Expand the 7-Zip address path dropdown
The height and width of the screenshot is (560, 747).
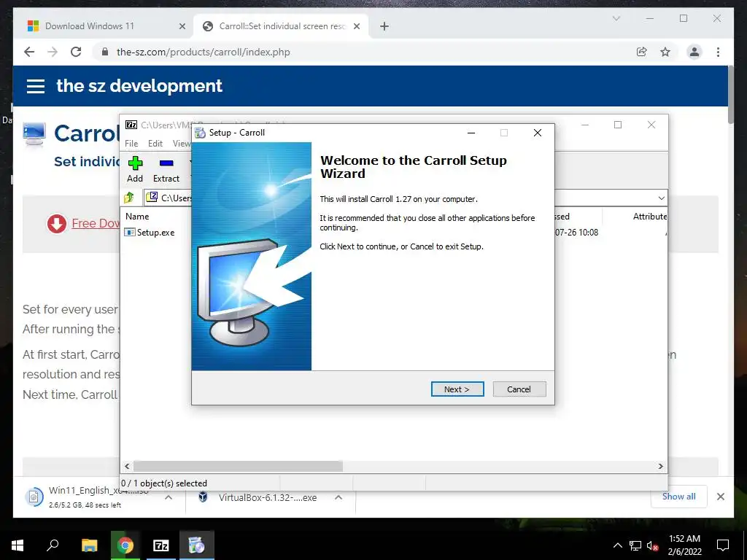click(x=661, y=198)
